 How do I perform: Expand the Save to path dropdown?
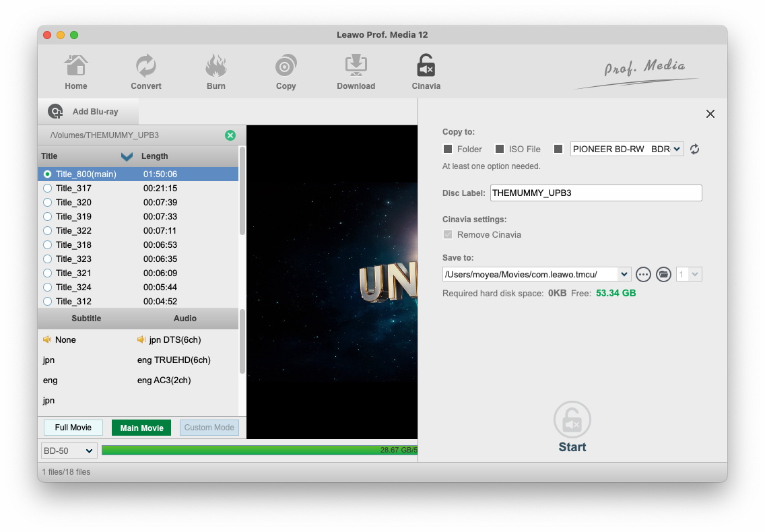[624, 274]
